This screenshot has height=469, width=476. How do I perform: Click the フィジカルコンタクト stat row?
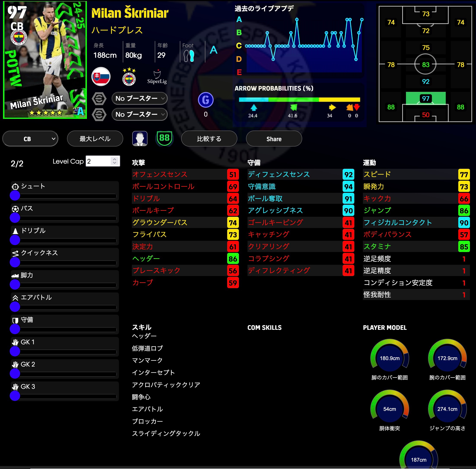416,222
